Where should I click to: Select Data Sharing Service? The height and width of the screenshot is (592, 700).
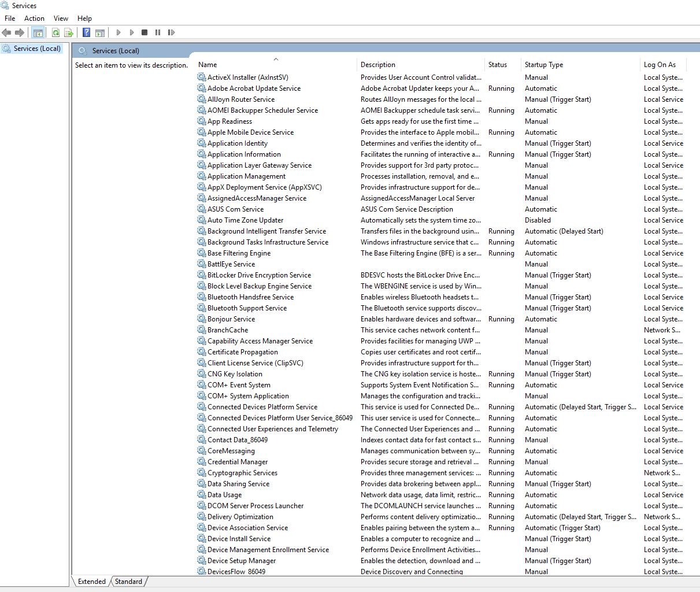(238, 484)
